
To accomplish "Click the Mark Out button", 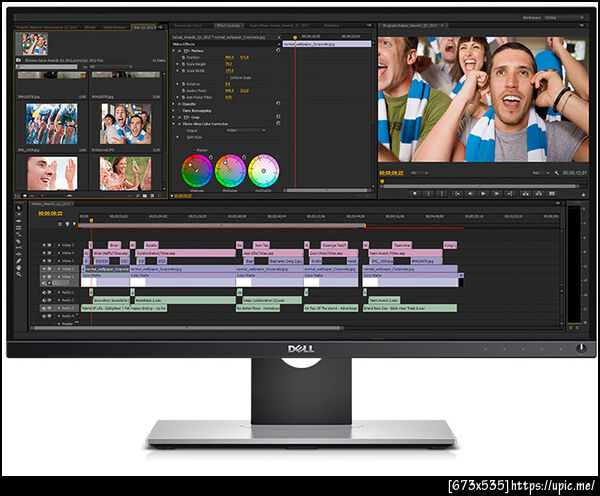I will pos(442,194).
